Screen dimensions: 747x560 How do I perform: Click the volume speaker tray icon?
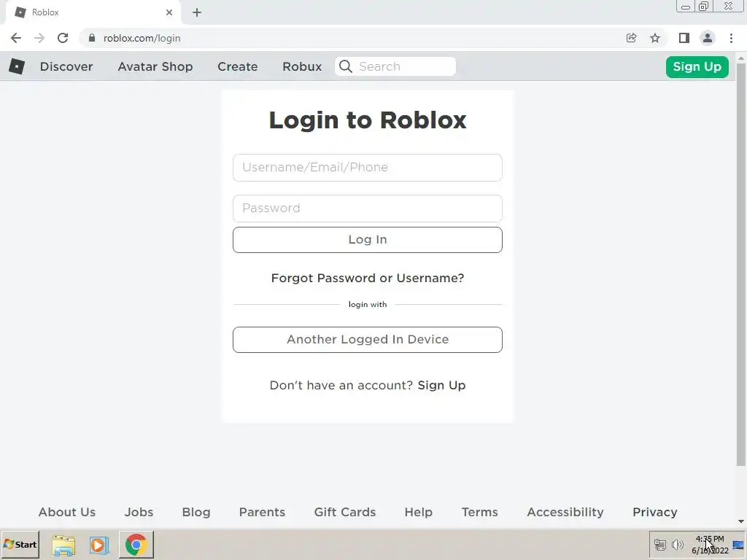(678, 544)
